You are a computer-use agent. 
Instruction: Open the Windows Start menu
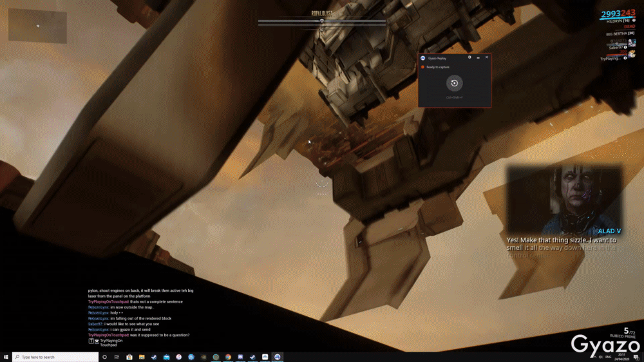coord(6,357)
